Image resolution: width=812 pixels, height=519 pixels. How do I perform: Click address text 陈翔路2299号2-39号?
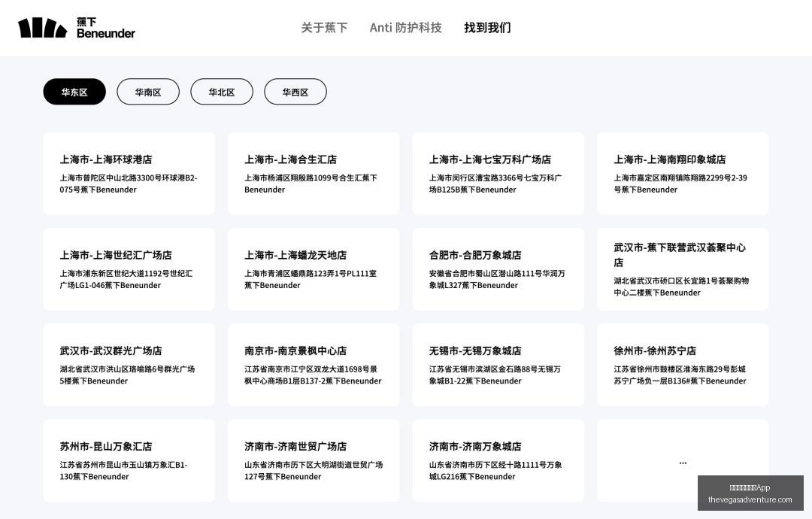coord(680,184)
